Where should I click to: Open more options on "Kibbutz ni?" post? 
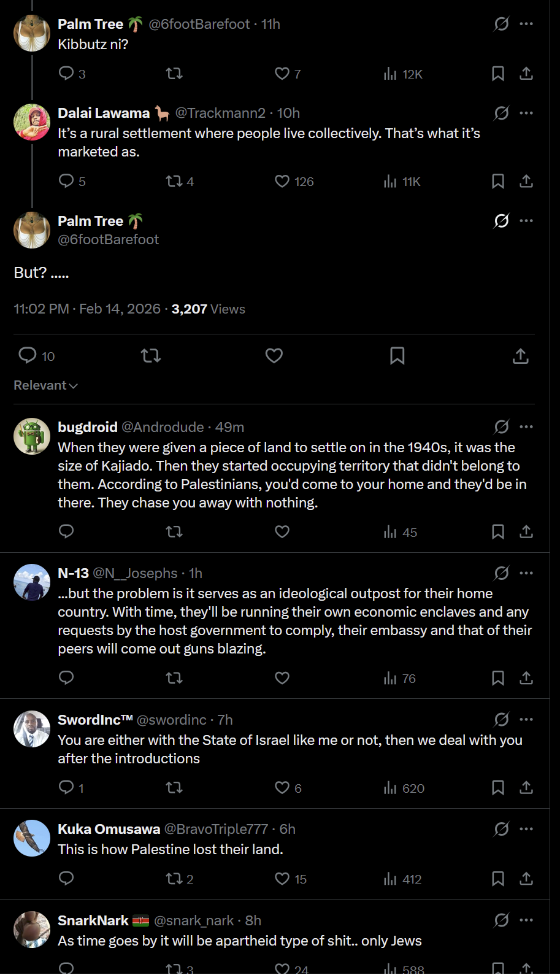(526, 24)
